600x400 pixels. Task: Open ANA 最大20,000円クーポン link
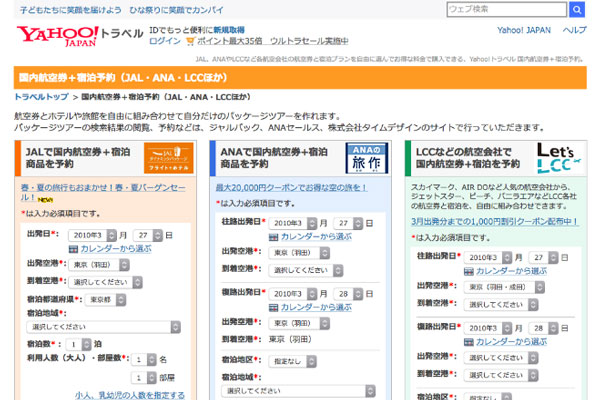coord(291,188)
